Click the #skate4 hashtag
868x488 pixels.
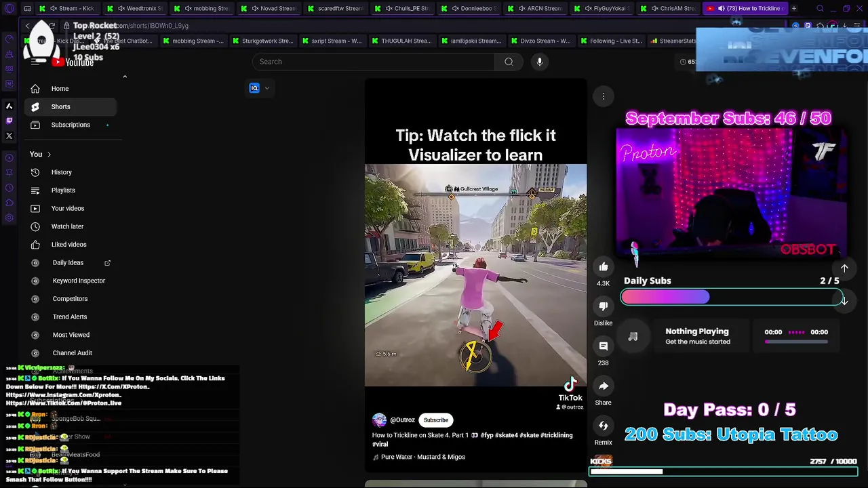(x=507, y=435)
